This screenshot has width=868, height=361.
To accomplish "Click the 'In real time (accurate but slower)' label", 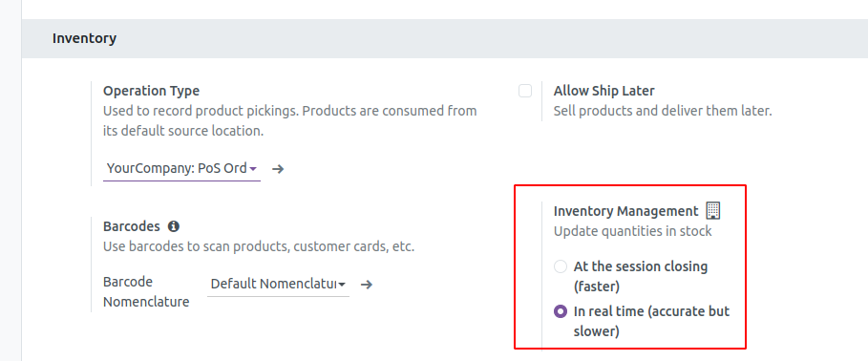I will tap(651, 321).
